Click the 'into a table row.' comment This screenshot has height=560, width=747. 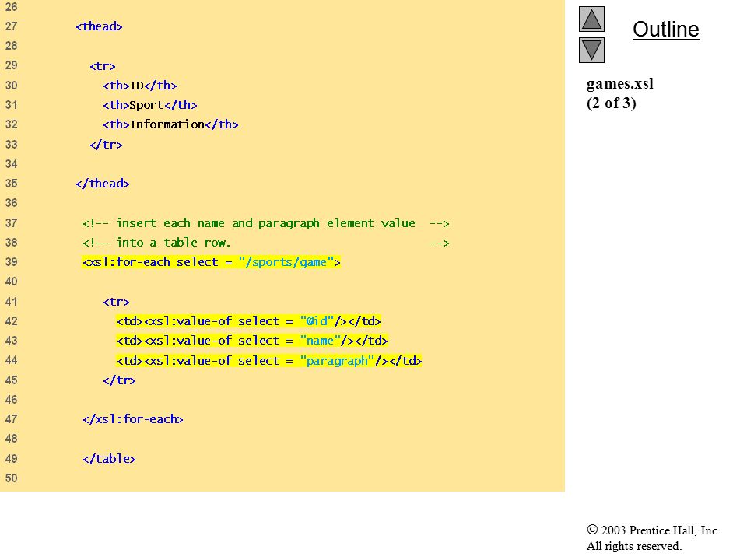point(266,243)
